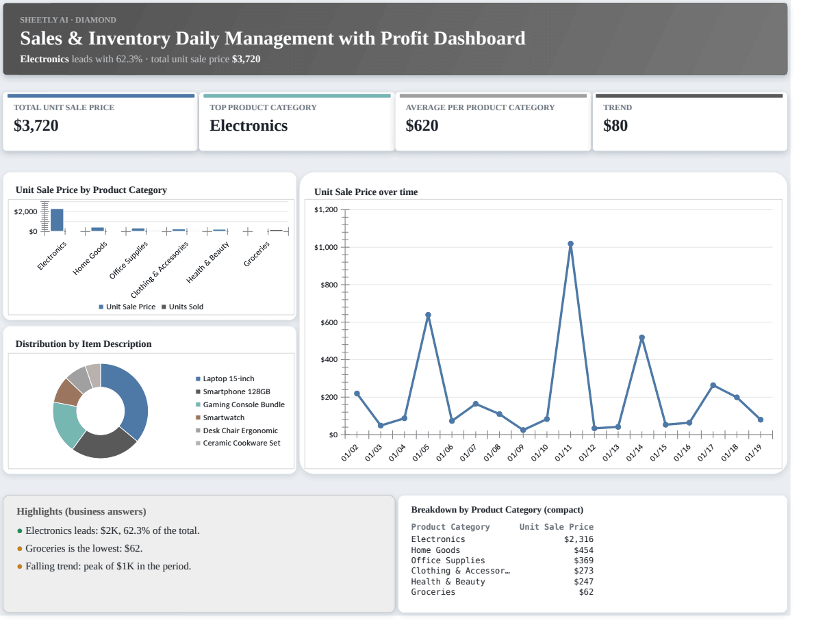Click the 'Unit Sale Price over time' title

click(x=366, y=192)
